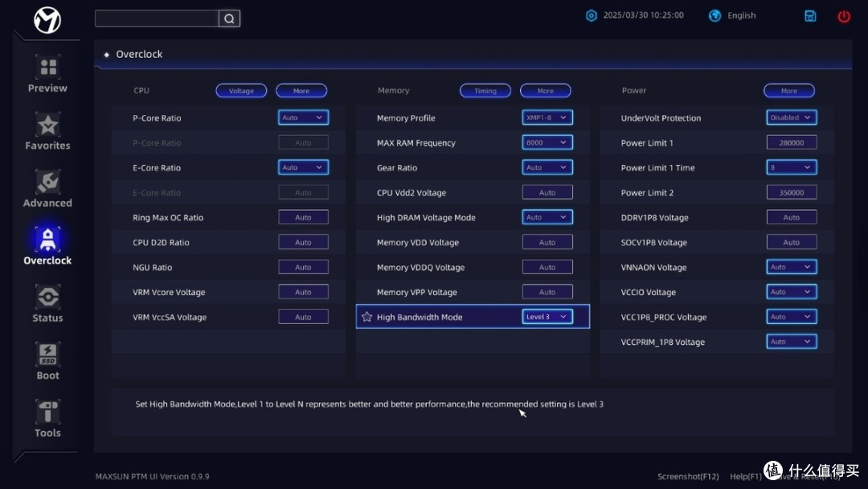Click CPU D2D Ratio value field

pos(303,242)
